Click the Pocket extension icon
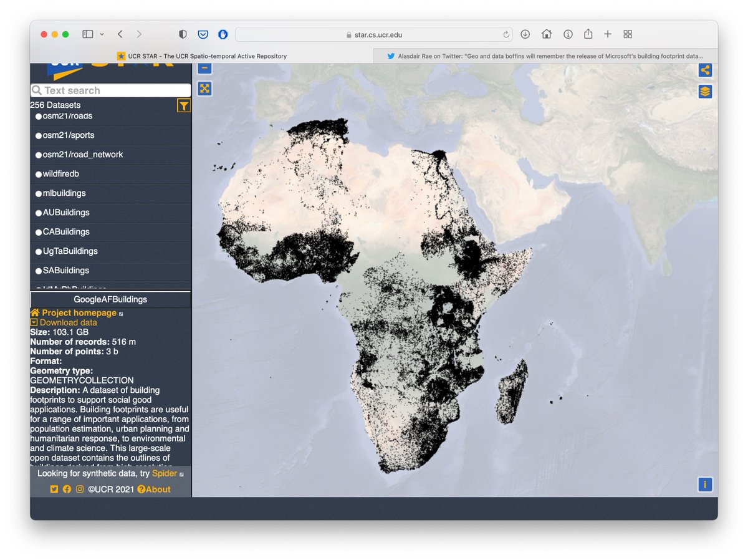This screenshot has height=560, width=748. [203, 34]
